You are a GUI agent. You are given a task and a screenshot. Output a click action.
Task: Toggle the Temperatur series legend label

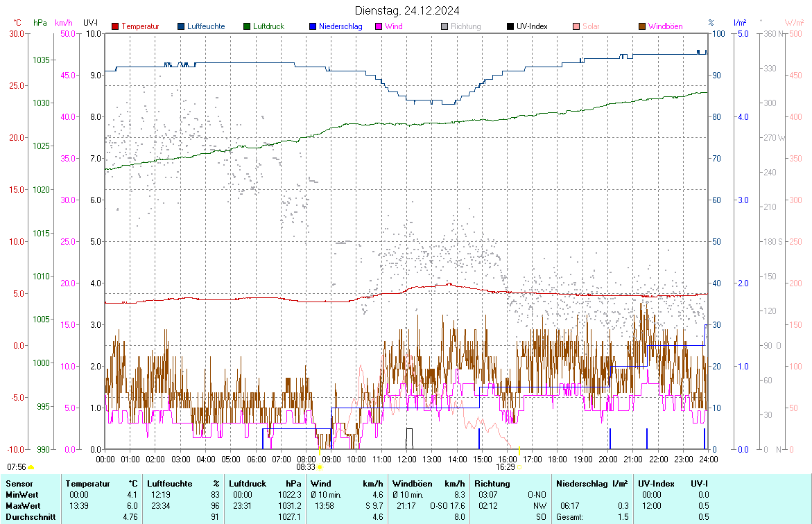[x=140, y=27]
